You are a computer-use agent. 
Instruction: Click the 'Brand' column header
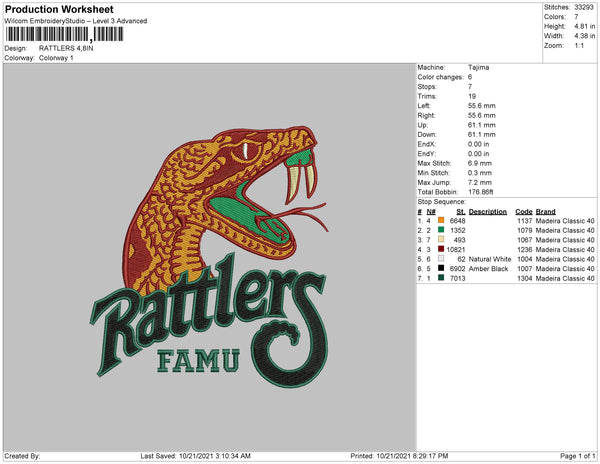(x=545, y=212)
